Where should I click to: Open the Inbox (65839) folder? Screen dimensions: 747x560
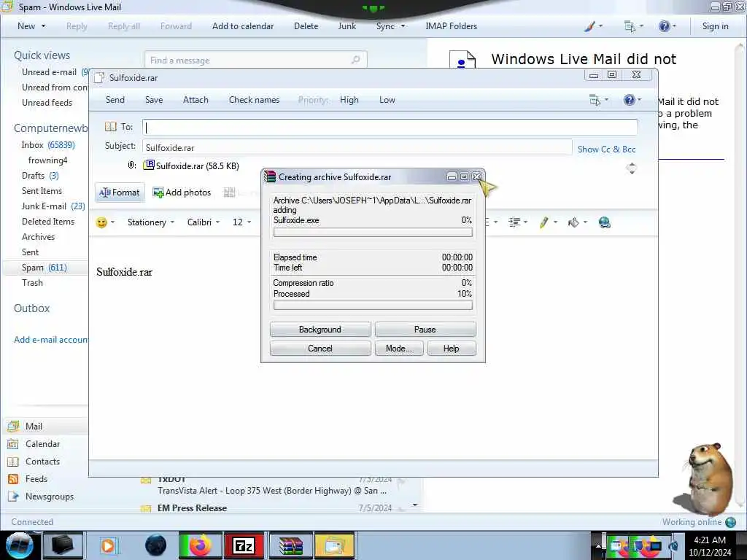[48, 145]
